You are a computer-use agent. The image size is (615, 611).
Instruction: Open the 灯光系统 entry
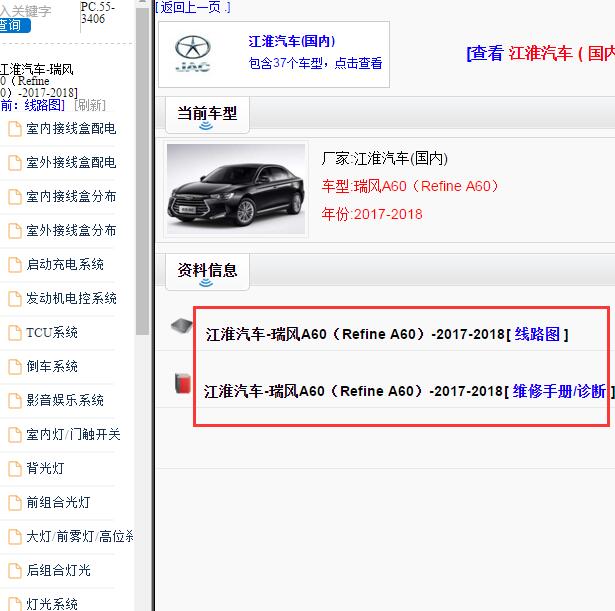pos(52,604)
